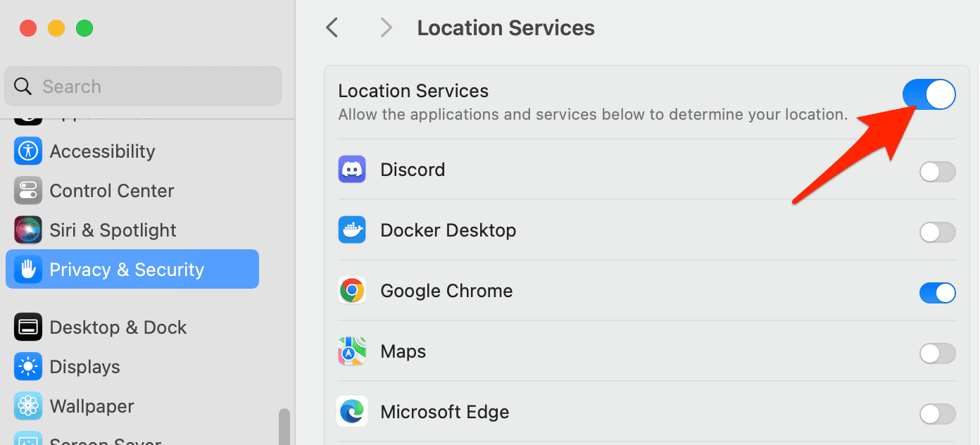The image size is (980, 445).
Task: Open Displays via its sun icon
Action: click(28, 367)
